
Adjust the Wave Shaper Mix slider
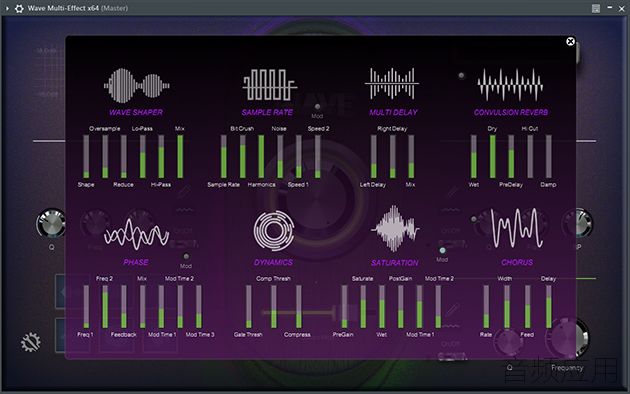(180, 156)
